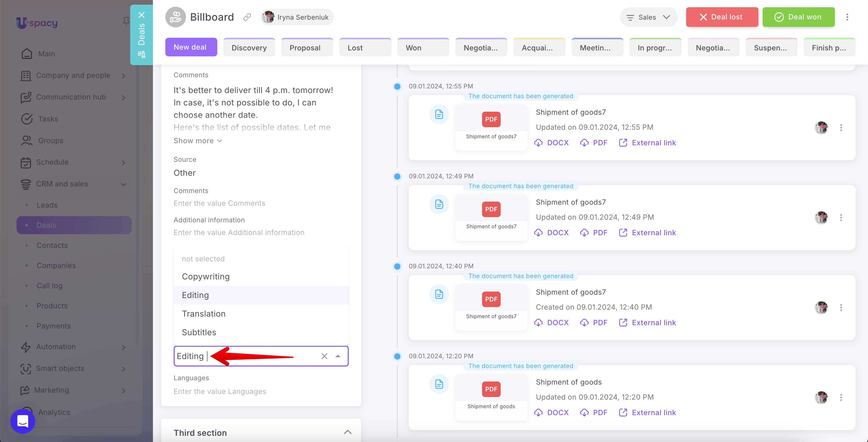Close the Deals side panel
Viewport: 868px width, 442px height.
(142, 15)
